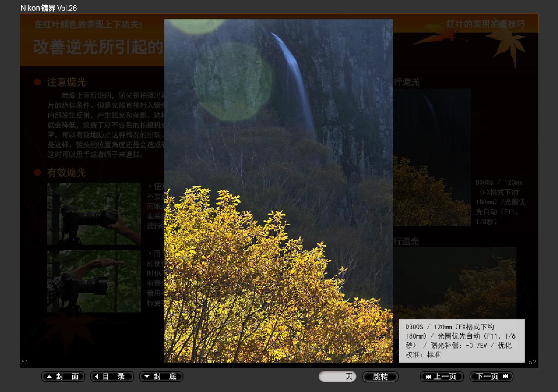Click the dimmed lower-right yellow tree thumbnail
The image size is (558, 392).
[x=454, y=282]
